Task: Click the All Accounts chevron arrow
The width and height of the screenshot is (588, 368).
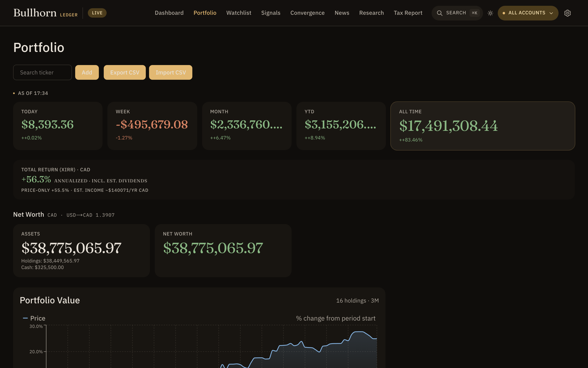Action: (x=551, y=13)
